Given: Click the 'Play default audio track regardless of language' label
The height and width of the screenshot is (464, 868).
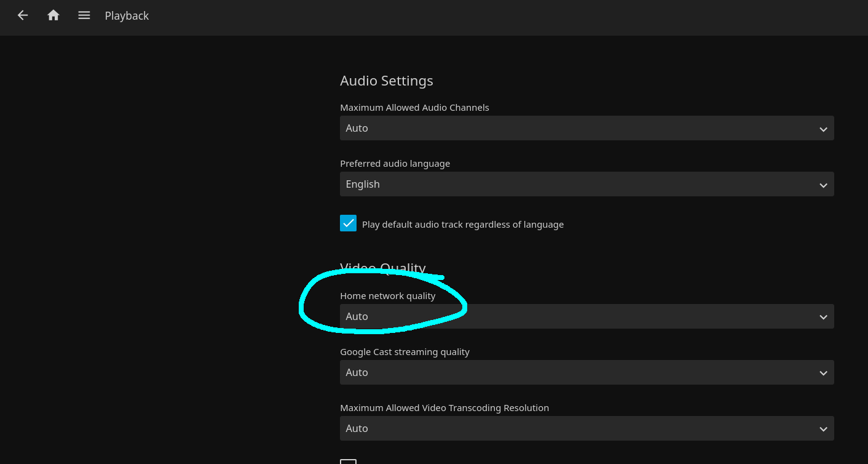Looking at the screenshot, I should coord(462,225).
